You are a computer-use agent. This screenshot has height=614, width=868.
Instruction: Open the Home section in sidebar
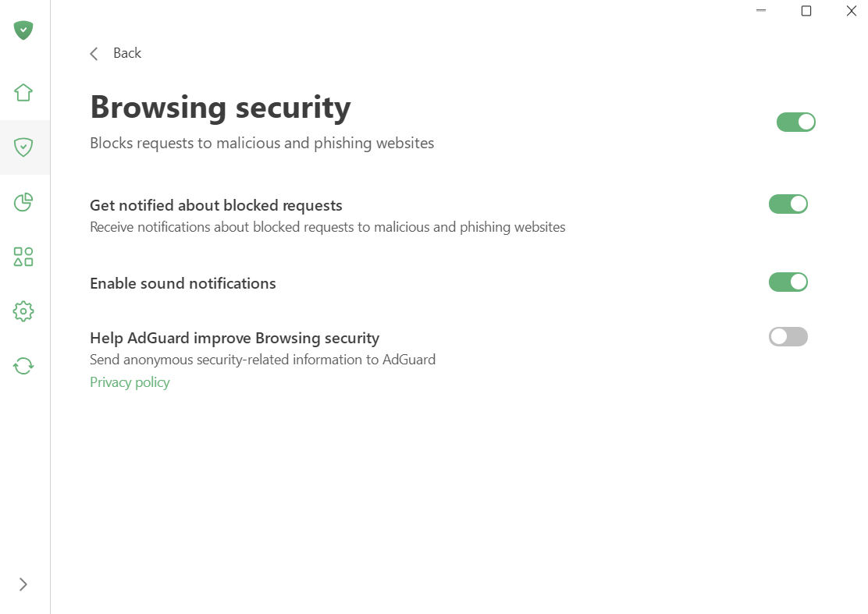pyautogui.click(x=23, y=92)
